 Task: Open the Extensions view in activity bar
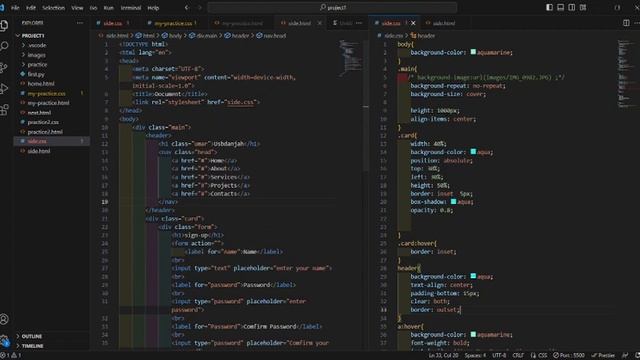(4, 110)
